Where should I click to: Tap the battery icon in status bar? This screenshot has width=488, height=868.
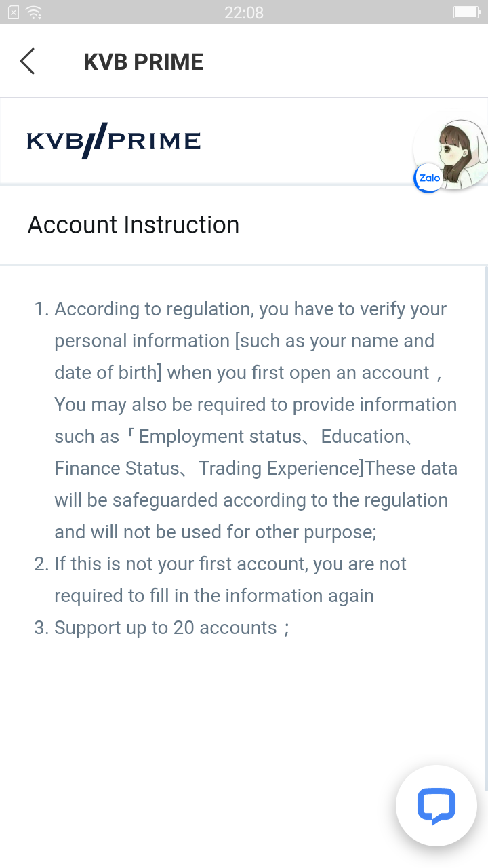[466, 12]
